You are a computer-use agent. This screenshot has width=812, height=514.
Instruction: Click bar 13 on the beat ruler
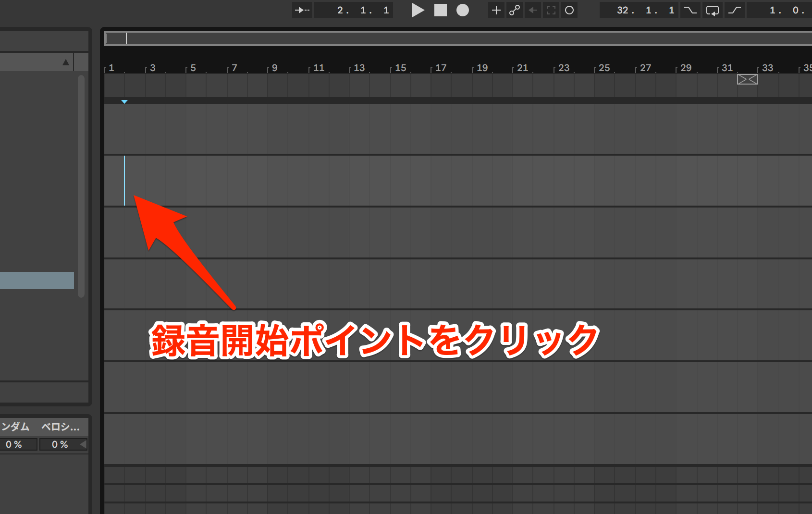(x=359, y=68)
